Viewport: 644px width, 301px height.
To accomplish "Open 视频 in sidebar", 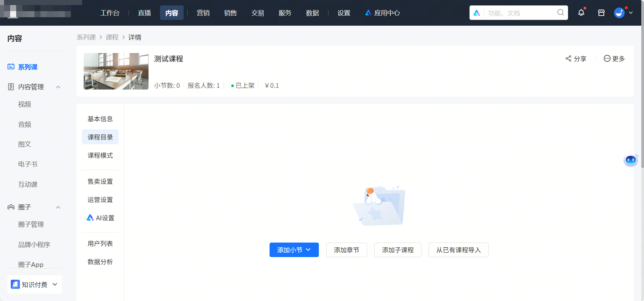I will click(25, 104).
